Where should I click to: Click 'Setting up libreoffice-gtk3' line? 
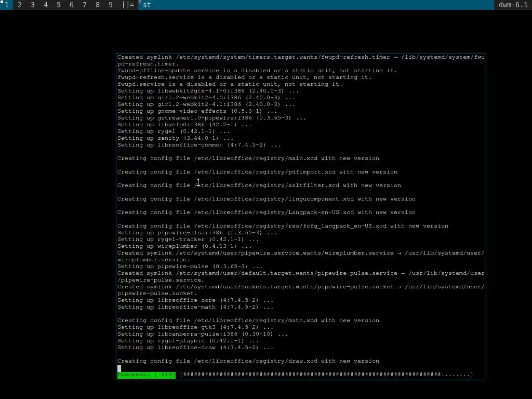click(x=195, y=327)
